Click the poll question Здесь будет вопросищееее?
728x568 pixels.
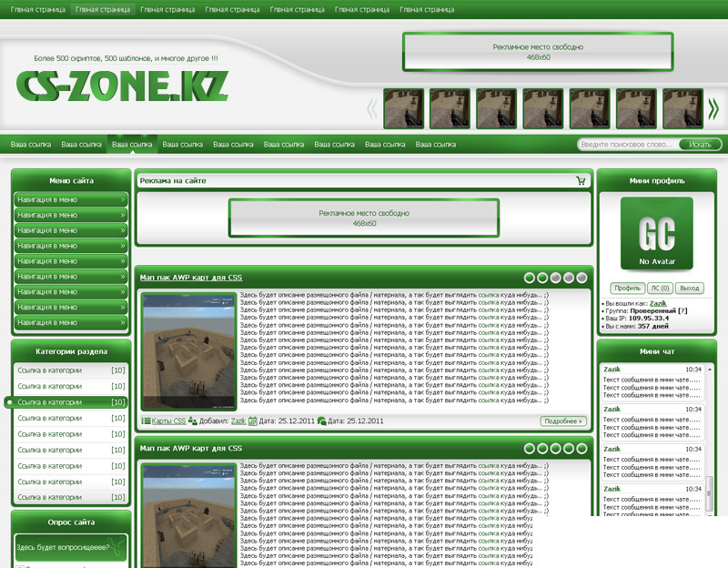point(63,547)
